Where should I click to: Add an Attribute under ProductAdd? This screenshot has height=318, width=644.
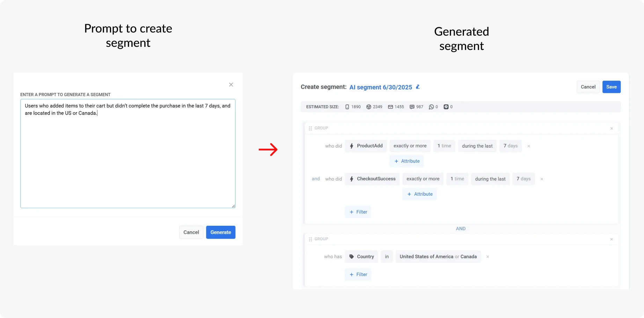tap(407, 161)
